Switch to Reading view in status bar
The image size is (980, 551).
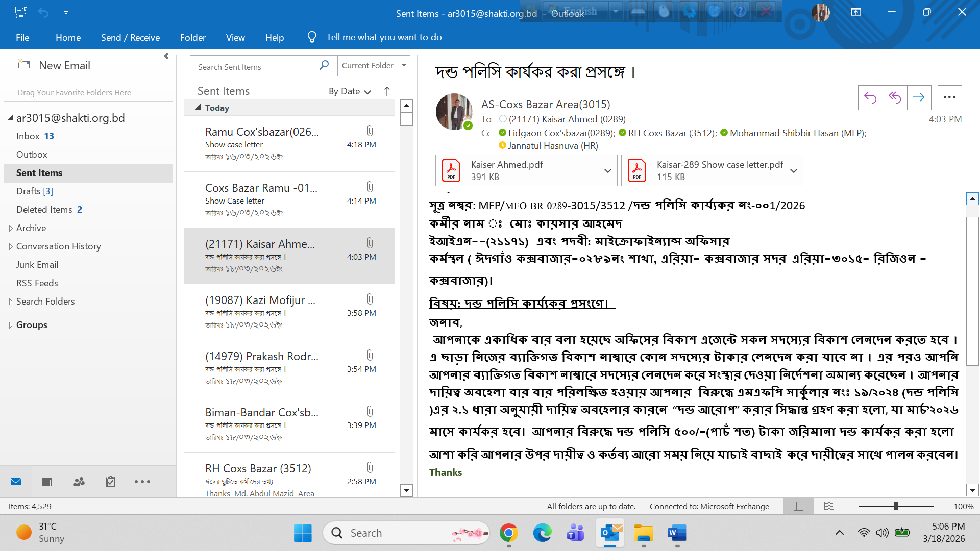(829, 506)
